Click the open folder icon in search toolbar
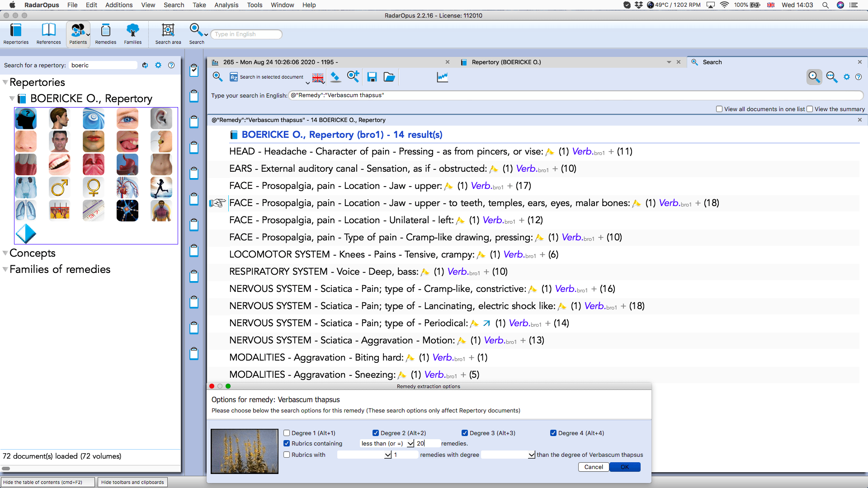 coord(389,77)
